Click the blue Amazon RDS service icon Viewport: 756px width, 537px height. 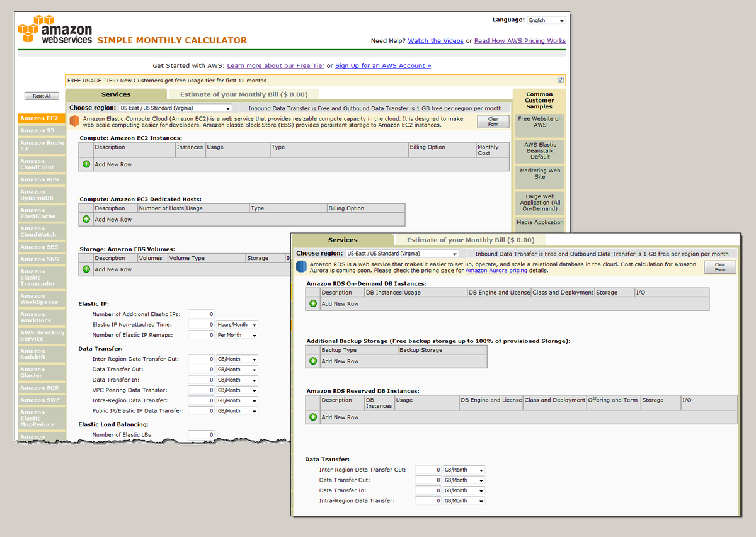(x=301, y=267)
